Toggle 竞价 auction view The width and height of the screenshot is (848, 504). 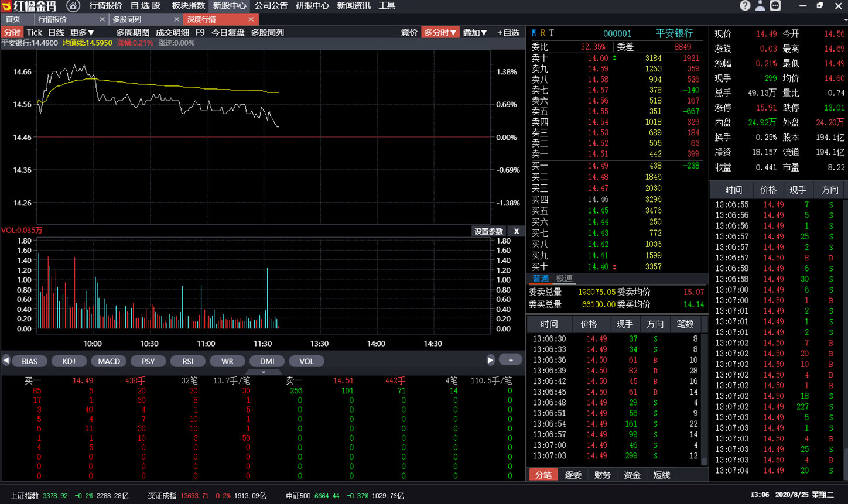(x=409, y=33)
